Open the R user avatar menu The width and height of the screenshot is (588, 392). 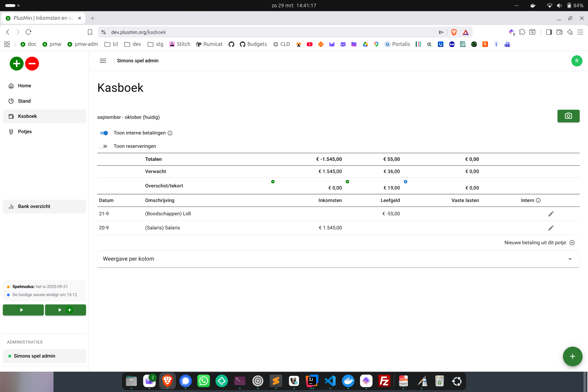[x=577, y=61]
